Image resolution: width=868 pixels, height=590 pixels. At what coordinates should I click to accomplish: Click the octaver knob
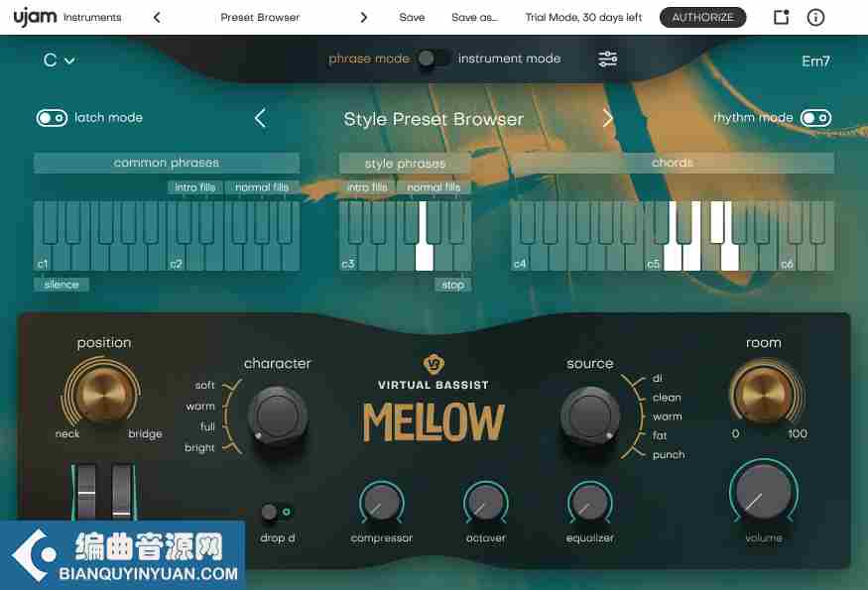[485, 503]
